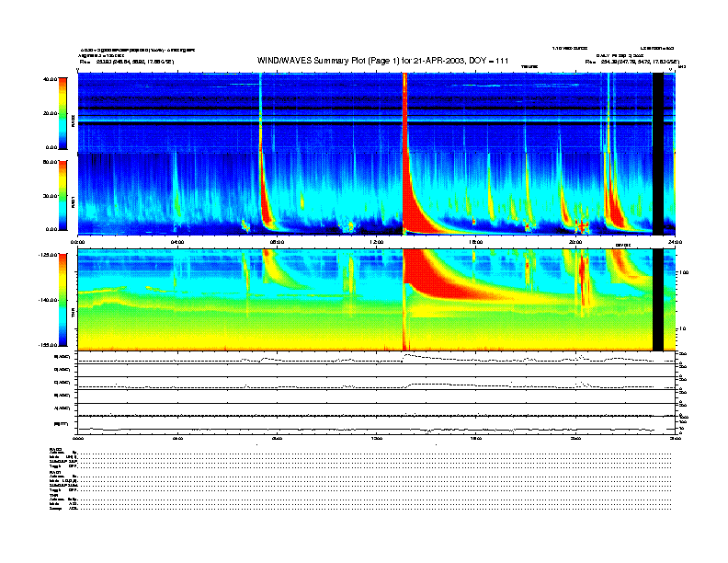This screenshot has height=563, width=728.
Task: Click the 20:00 tick below the RAD1 spectrogram
Action: [x=575, y=242]
